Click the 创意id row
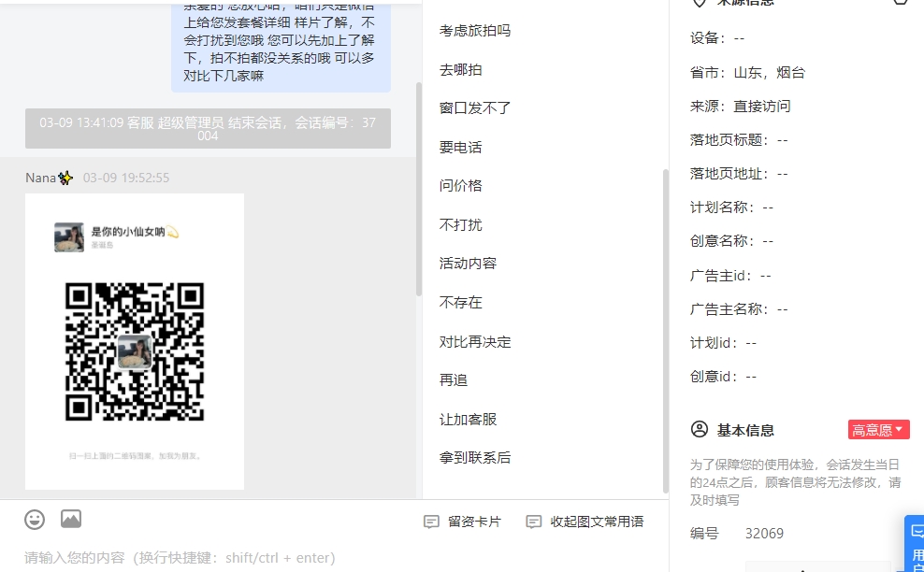Screen dimensions: 924x572 point(724,377)
